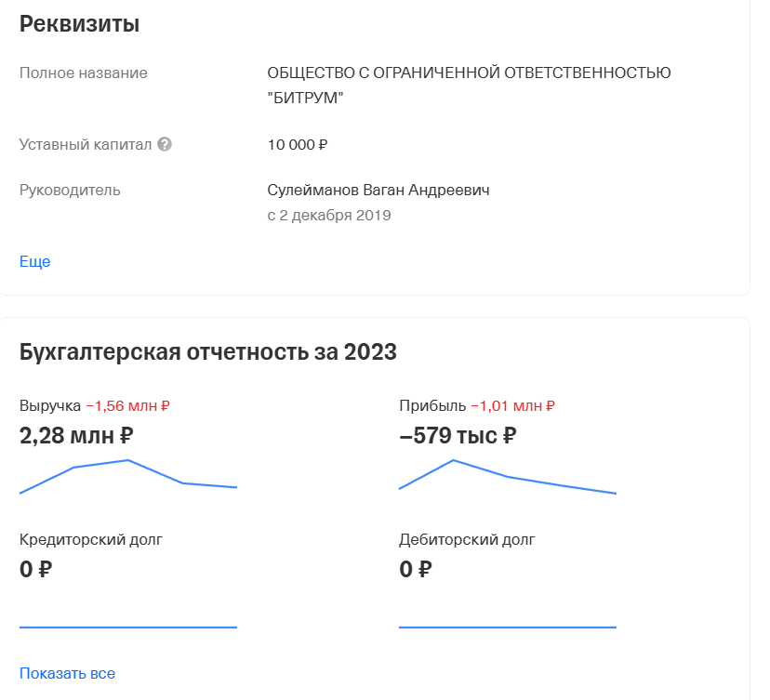
Task: Click the Руководитель field label
Action: [x=70, y=190]
